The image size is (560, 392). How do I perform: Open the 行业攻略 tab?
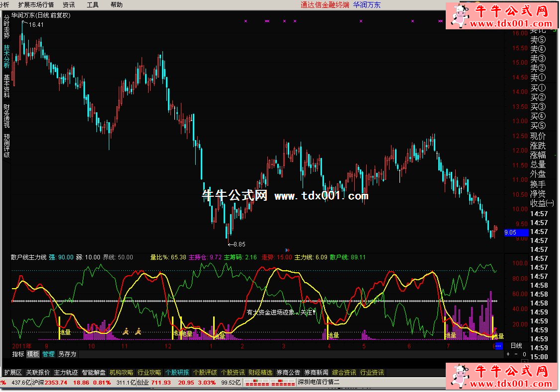pos(149,372)
